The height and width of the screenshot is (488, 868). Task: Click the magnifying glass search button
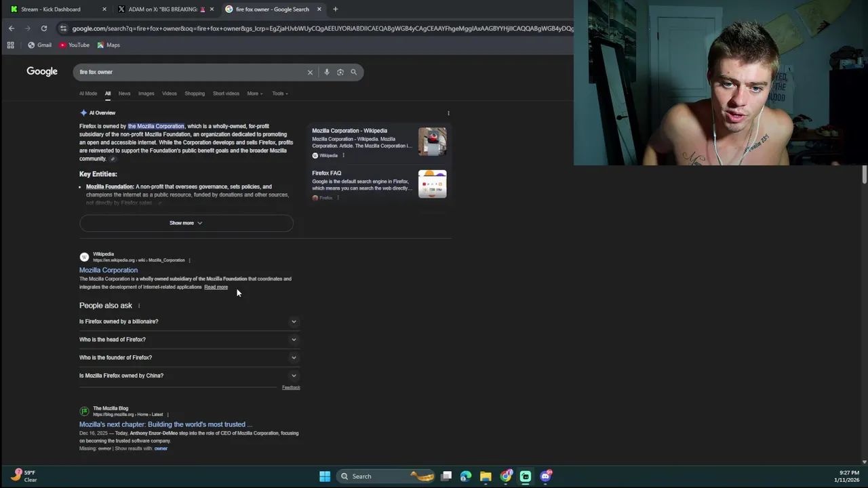click(x=353, y=72)
